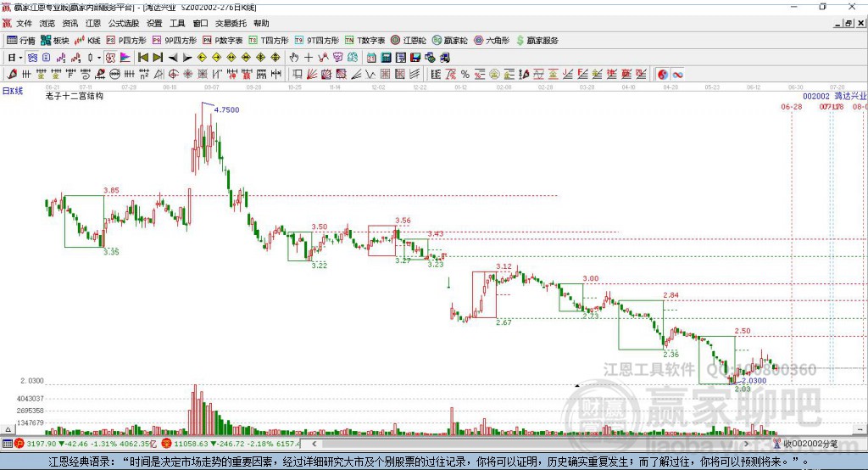Select the circled target drawing tool

(173, 75)
